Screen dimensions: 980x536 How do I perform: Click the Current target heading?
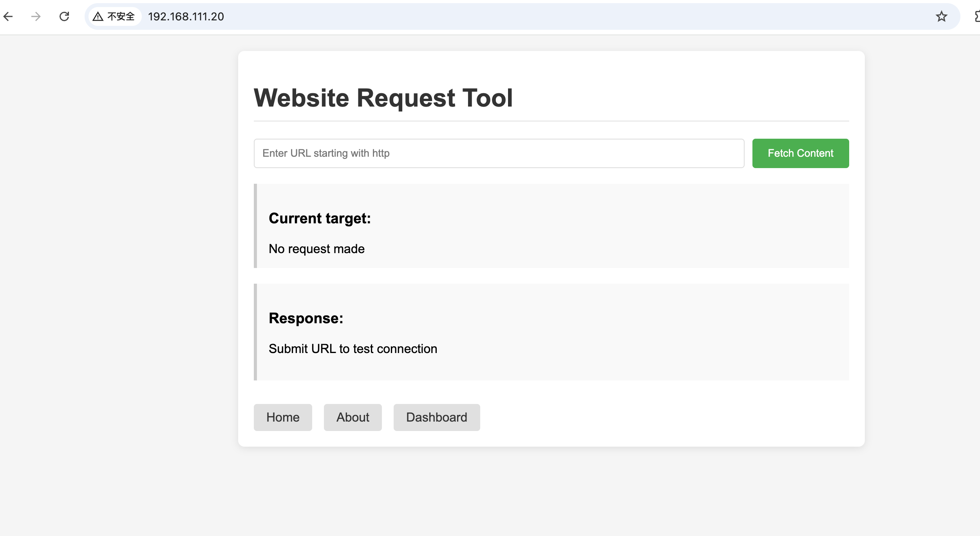[x=320, y=218]
